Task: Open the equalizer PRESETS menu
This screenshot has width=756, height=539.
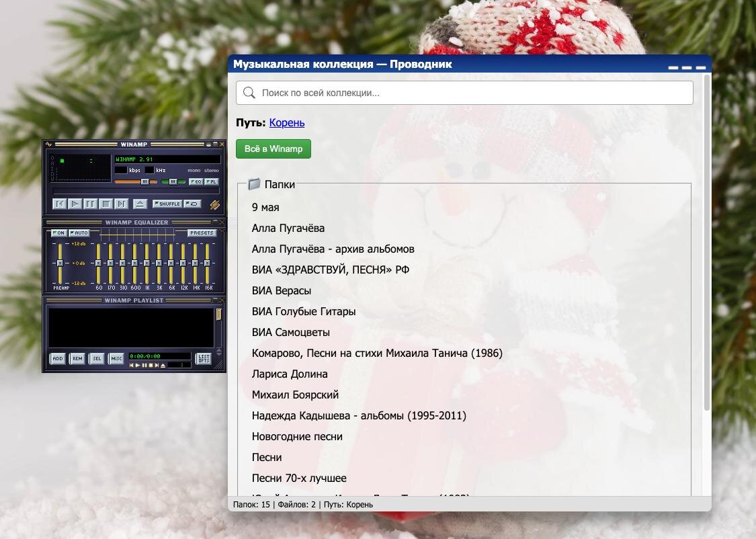Action: (x=202, y=233)
